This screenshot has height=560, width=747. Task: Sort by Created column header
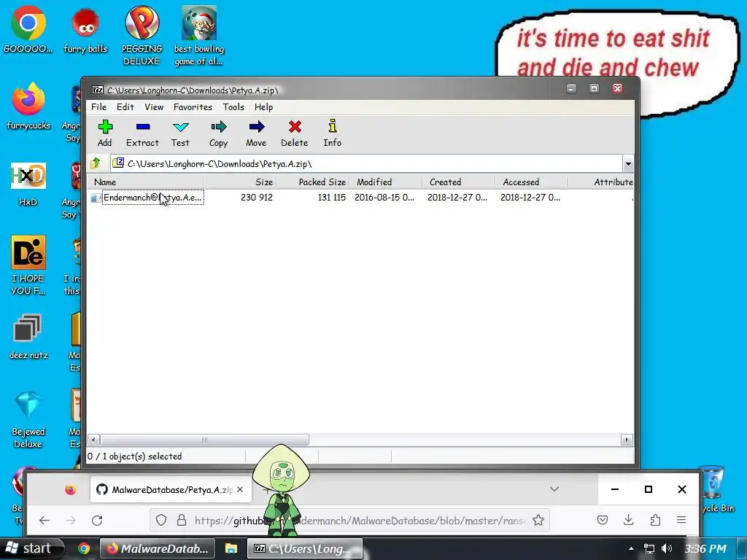459,182
